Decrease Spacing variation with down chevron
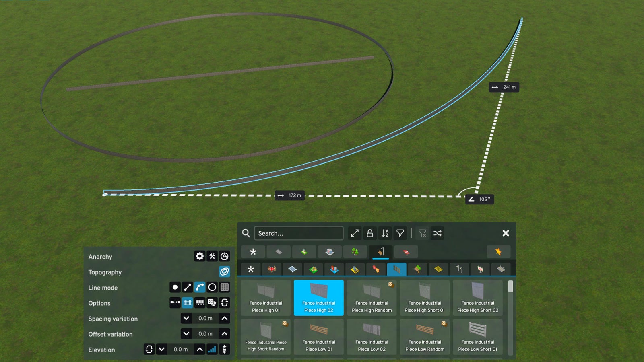Image resolution: width=644 pixels, height=362 pixels. tap(186, 318)
